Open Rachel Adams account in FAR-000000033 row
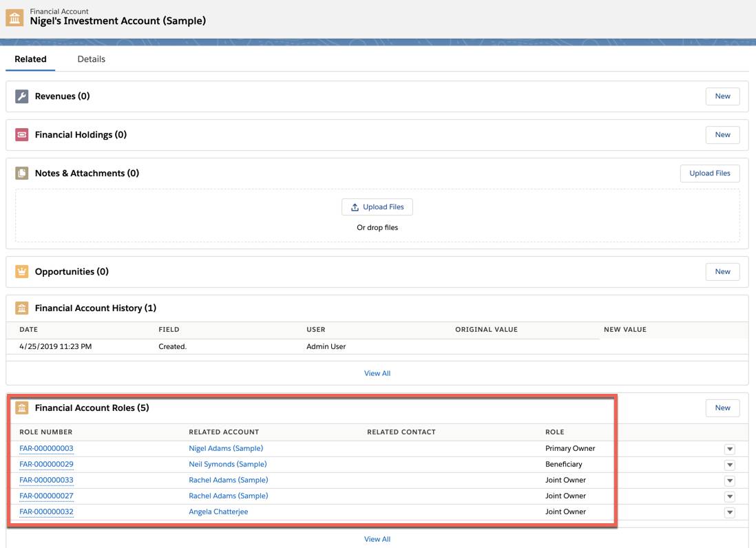The width and height of the screenshot is (756, 548). [229, 480]
